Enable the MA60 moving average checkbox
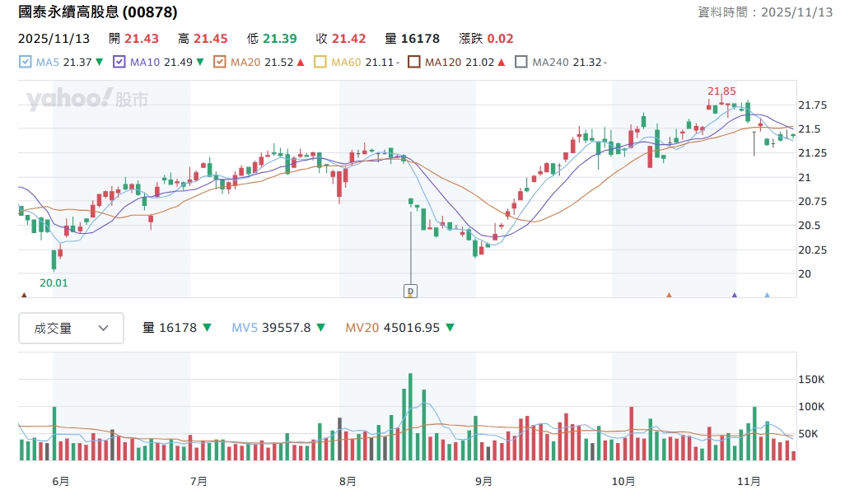The width and height of the screenshot is (845, 504). (321, 62)
